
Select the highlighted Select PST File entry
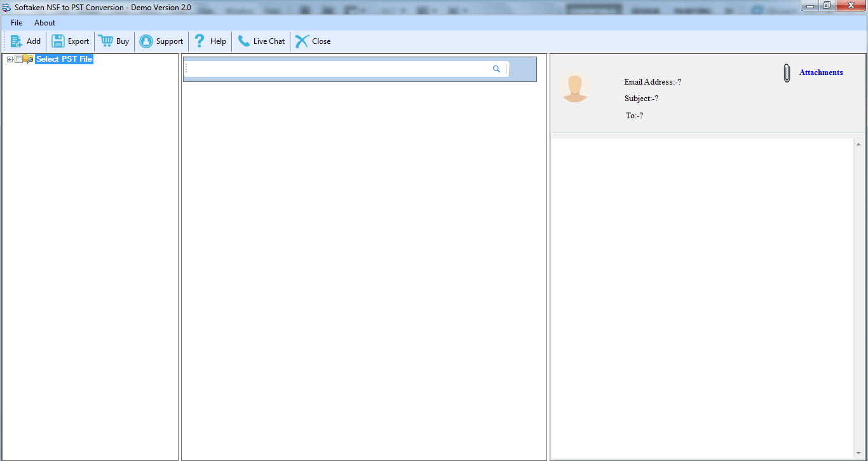coord(64,59)
